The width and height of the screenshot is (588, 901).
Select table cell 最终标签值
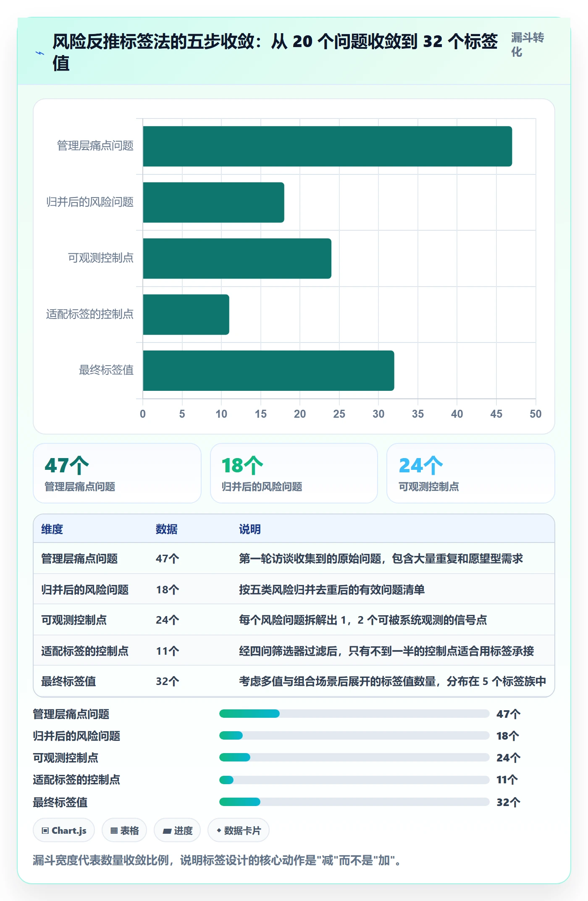pyautogui.click(x=68, y=681)
